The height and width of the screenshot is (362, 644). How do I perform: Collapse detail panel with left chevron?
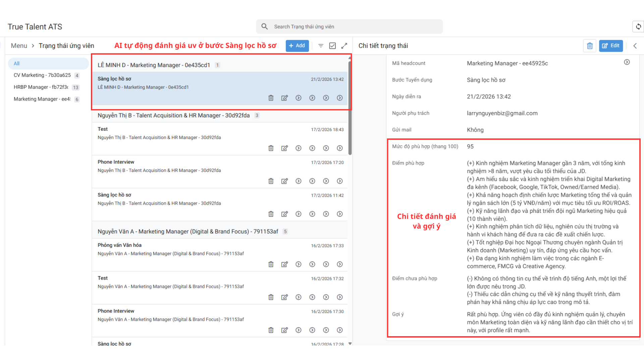tap(635, 46)
